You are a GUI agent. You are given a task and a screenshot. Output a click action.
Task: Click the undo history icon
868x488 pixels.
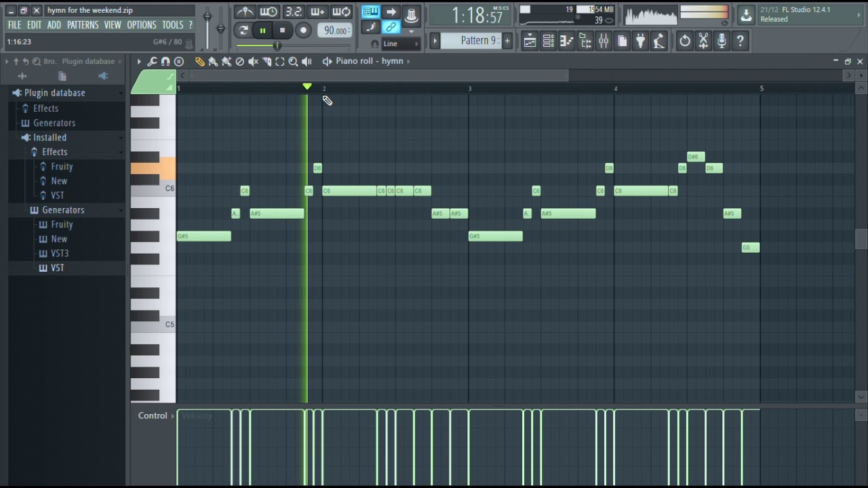pyautogui.click(x=685, y=41)
